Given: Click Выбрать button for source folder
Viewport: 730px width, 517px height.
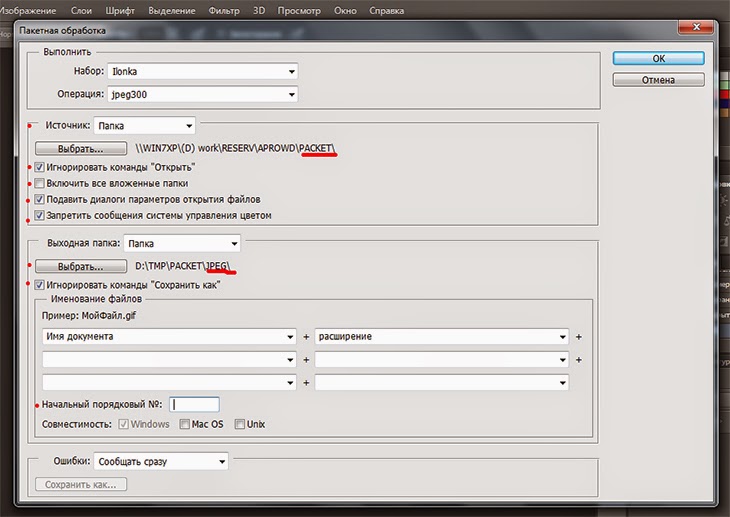Looking at the screenshot, I should tap(81, 149).
